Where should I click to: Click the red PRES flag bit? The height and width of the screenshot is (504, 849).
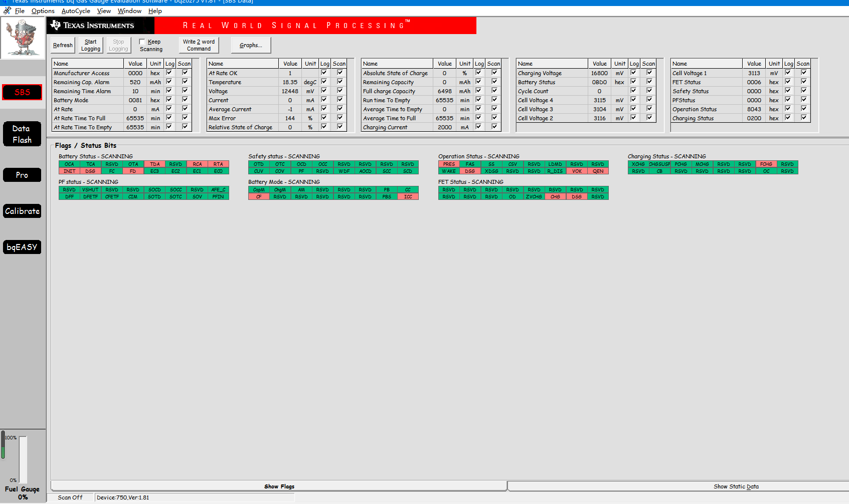[x=449, y=164]
